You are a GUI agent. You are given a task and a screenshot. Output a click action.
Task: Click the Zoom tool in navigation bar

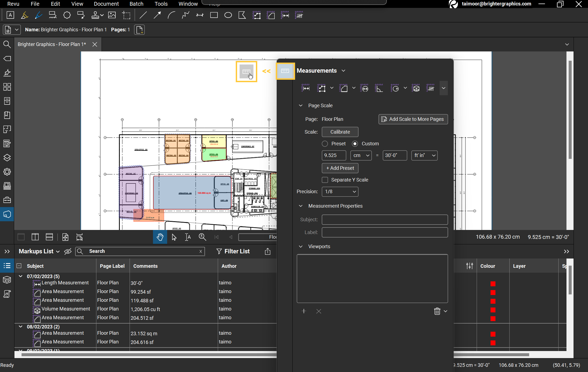click(202, 237)
